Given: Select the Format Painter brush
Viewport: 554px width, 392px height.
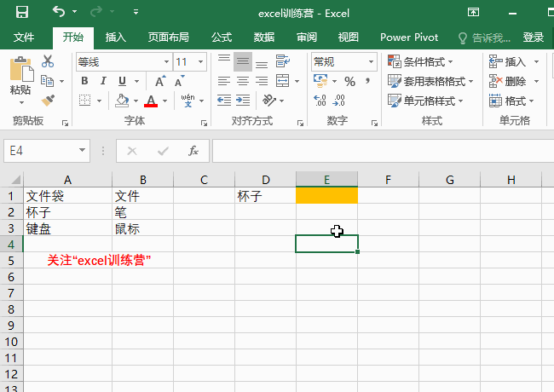Looking at the screenshot, I should (48, 100).
